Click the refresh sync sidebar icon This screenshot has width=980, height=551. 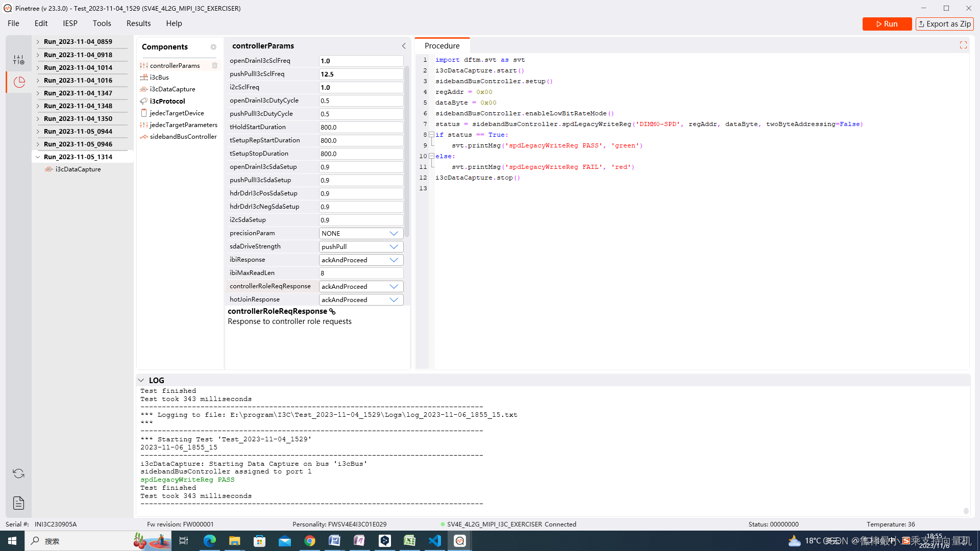click(19, 473)
